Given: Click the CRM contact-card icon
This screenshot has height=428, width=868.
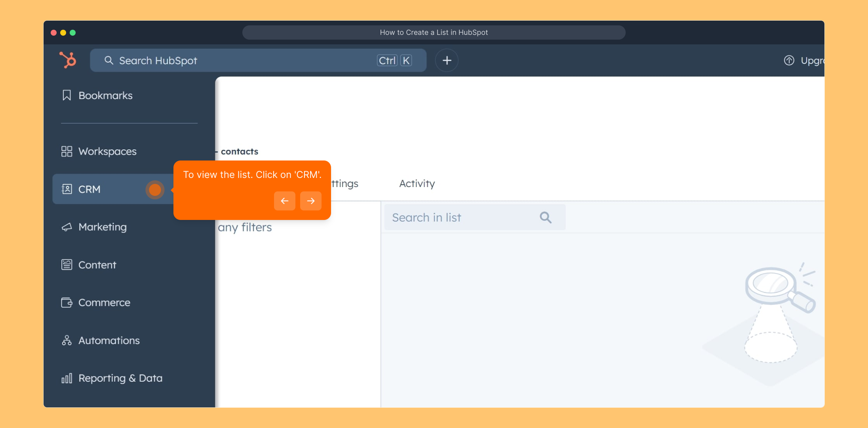Looking at the screenshot, I should pos(67,189).
